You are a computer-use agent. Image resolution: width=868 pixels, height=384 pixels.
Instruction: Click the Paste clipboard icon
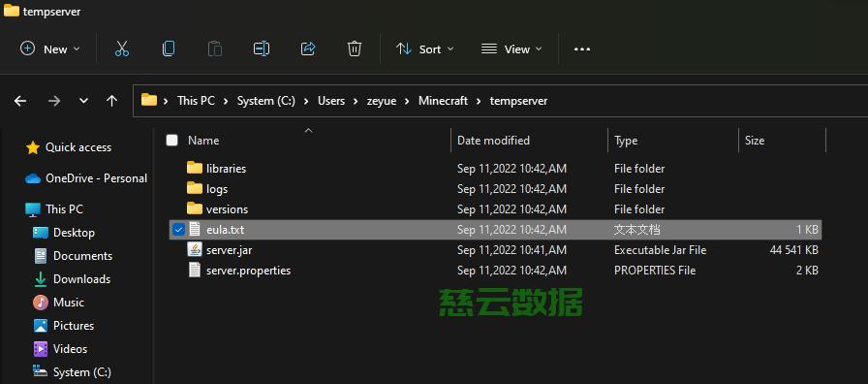(x=215, y=48)
